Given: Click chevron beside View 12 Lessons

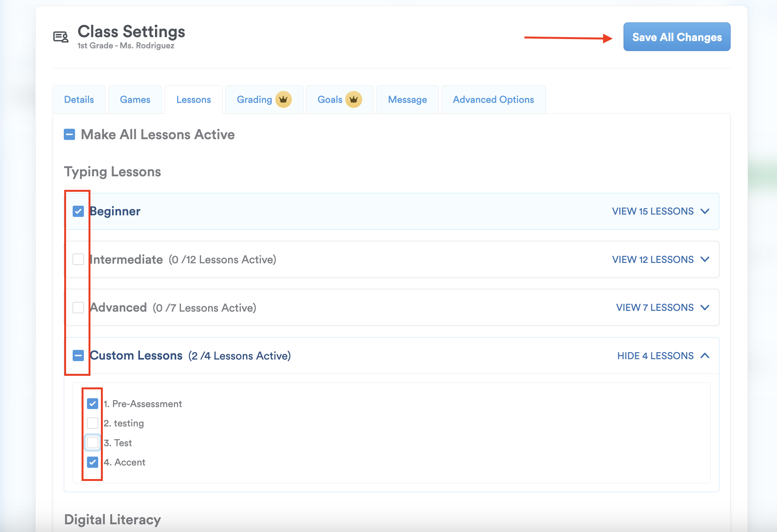Looking at the screenshot, I should 705,259.
